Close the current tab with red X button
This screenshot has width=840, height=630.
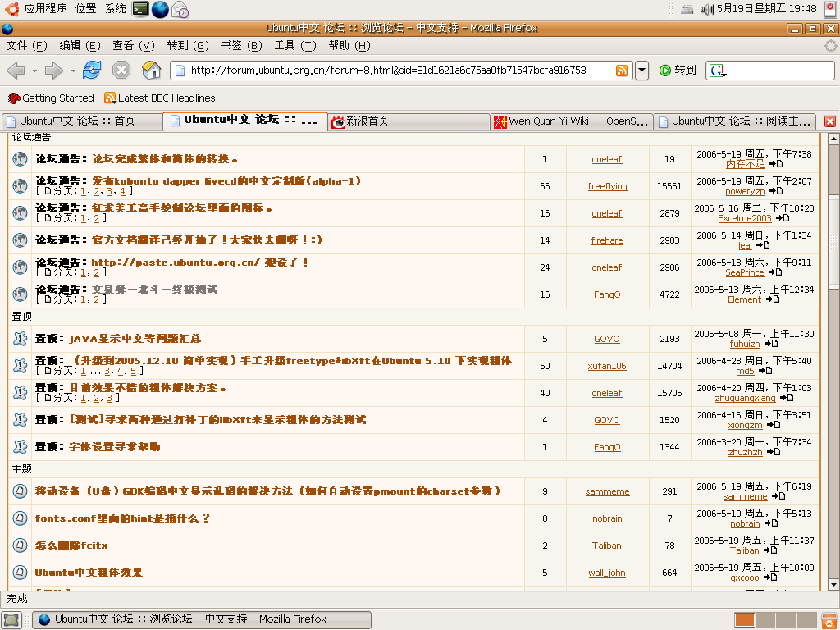[830, 121]
